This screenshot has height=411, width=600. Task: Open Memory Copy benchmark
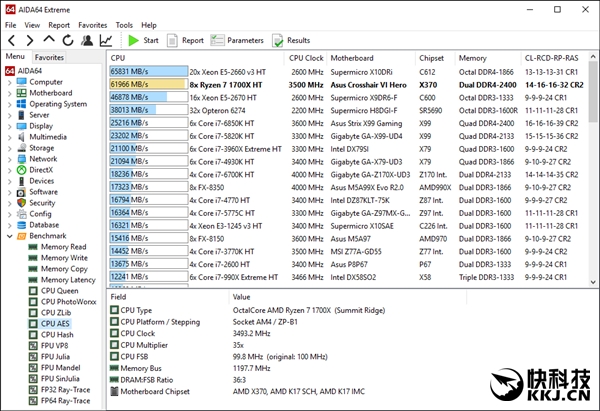pyautogui.click(x=58, y=269)
